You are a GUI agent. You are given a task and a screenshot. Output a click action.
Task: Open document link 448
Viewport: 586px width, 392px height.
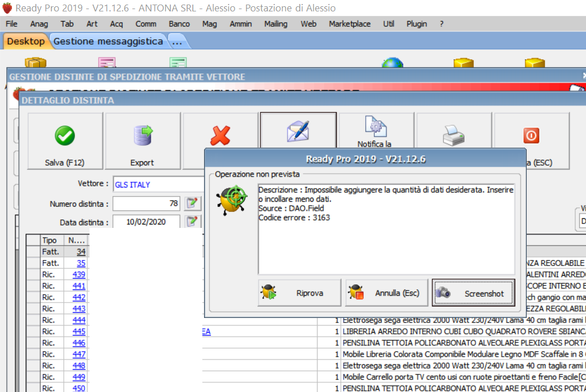tap(79, 366)
